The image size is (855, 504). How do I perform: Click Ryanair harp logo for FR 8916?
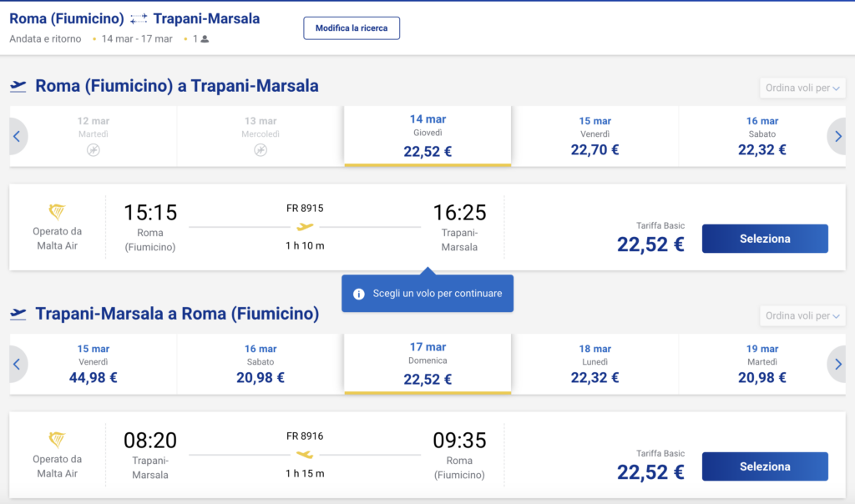(x=57, y=440)
